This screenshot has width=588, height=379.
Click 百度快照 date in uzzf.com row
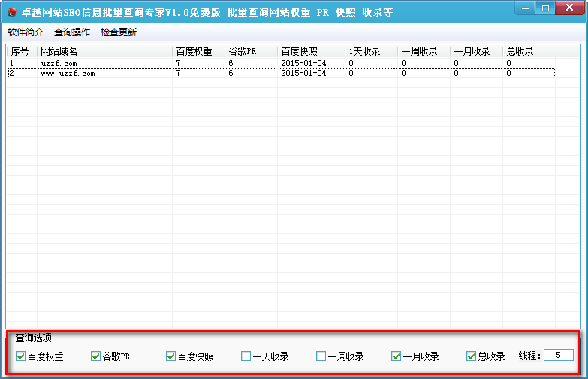[x=303, y=63]
